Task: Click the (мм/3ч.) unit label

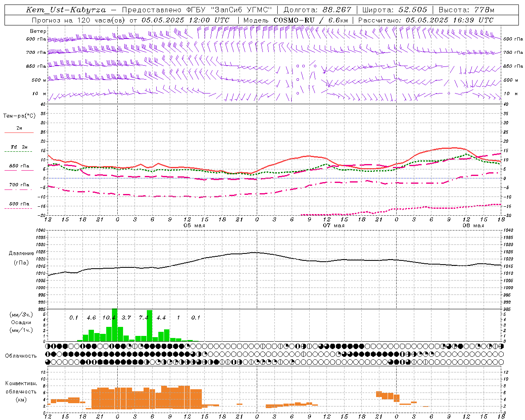Action: click(21, 315)
